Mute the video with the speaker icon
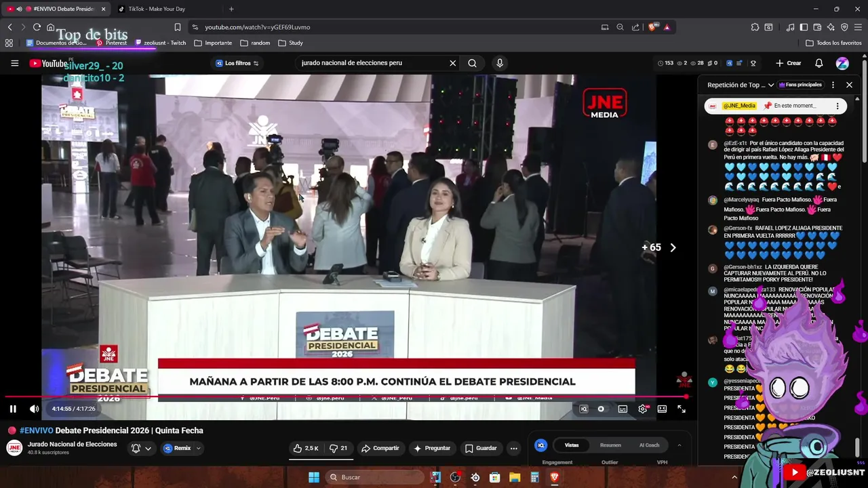This screenshot has width=868, height=488. [x=34, y=409]
